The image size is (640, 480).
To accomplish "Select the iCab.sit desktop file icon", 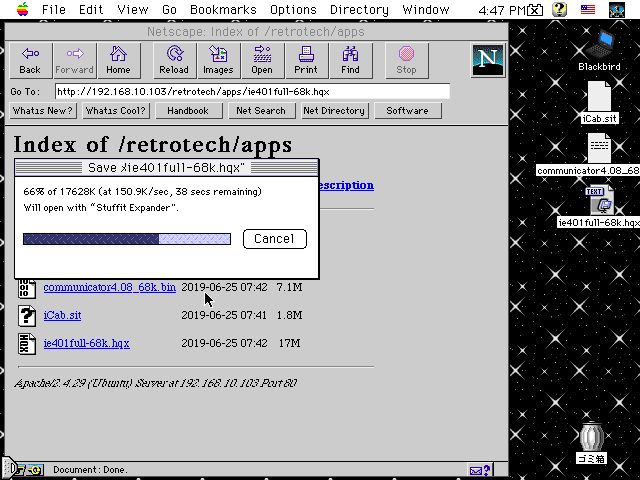I will click(599, 102).
